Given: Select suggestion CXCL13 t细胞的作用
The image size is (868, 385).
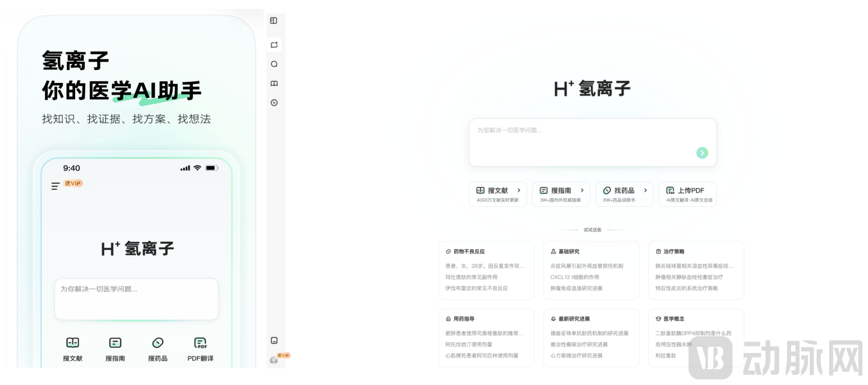Looking at the screenshot, I should tap(574, 277).
